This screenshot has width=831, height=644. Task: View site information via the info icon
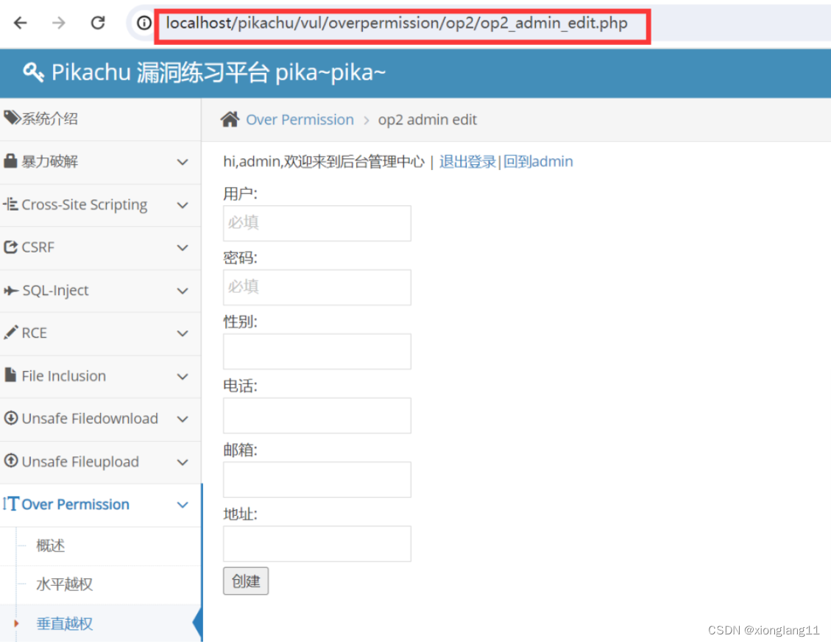(x=144, y=23)
